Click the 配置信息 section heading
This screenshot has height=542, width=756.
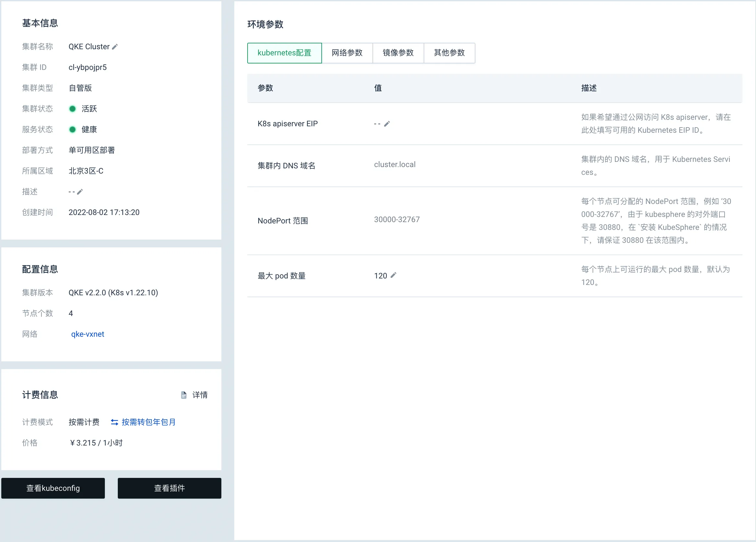coord(40,269)
